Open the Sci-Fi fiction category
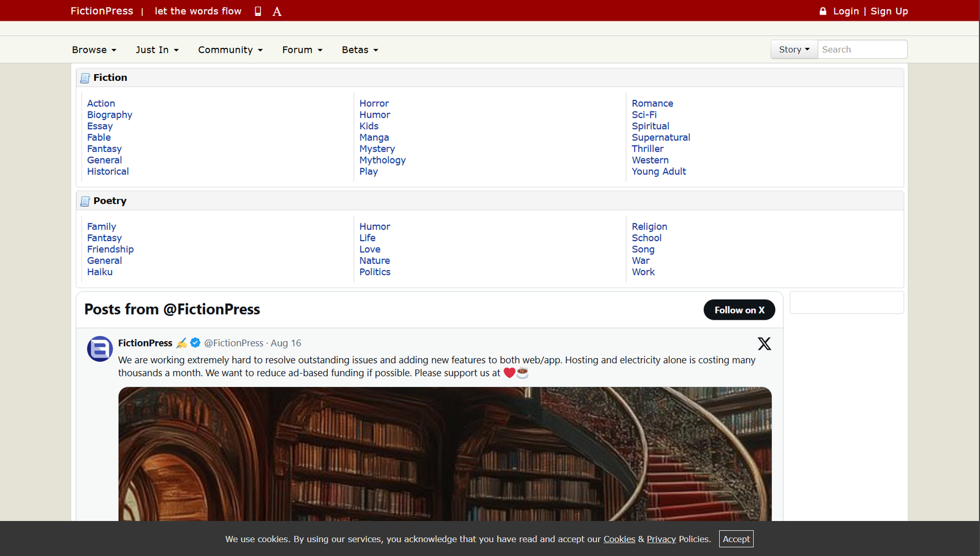Screen dimensions: 980x556 tap(644, 115)
